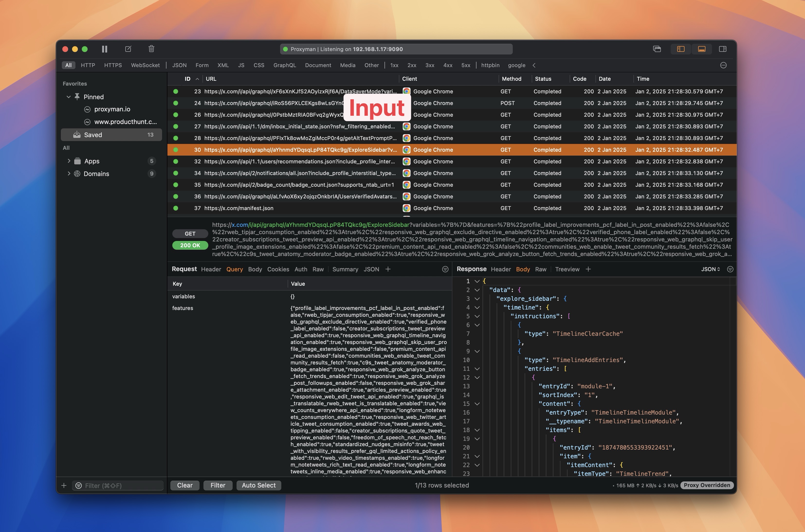Viewport: 805px width, 532px height.
Task: Click the Proxy Overridden status badge
Action: pyautogui.click(x=707, y=486)
